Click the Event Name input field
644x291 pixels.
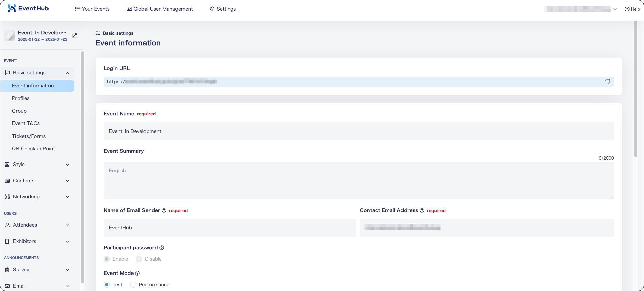[359, 131]
